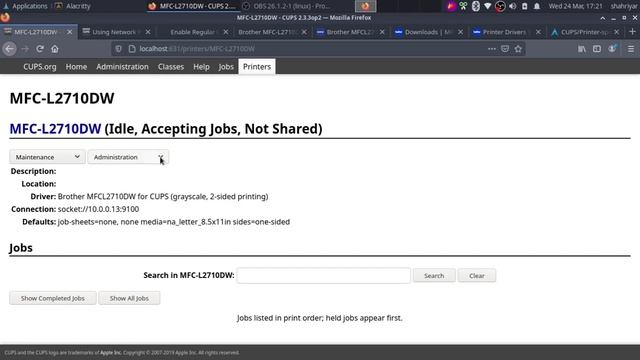Select the Printers nav tab
The width and height of the screenshot is (640, 360).
(257, 67)
